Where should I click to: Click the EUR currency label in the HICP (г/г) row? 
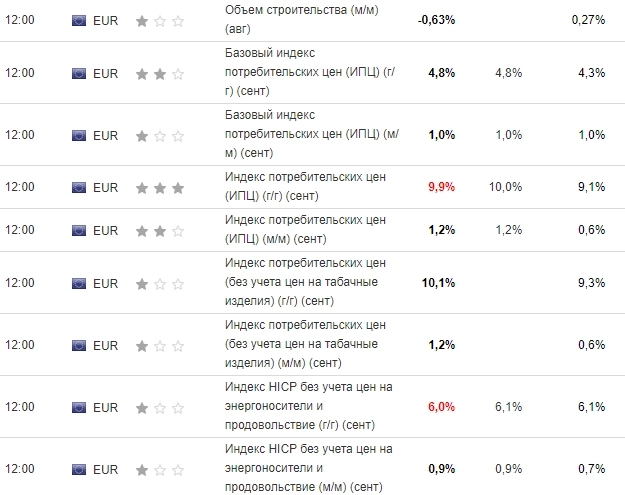[x=106, y=407]
